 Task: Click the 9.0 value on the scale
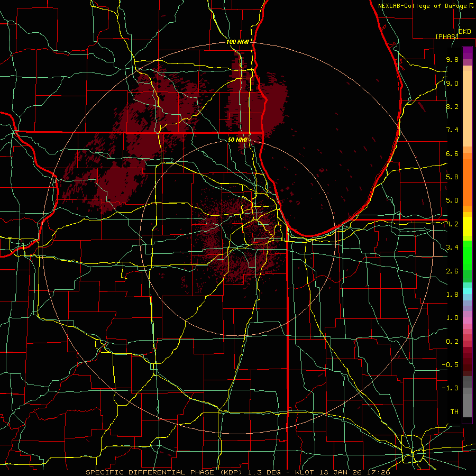452,83
